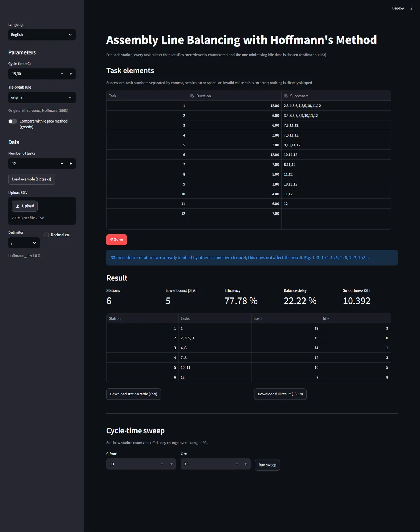Decrease Number of tasks with minus
The height and width of the screenshot is (532, 420).
[62, 163]
